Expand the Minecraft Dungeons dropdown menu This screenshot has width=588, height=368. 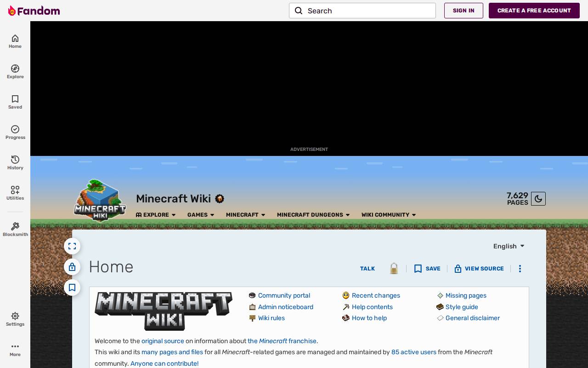coord(313,215)
